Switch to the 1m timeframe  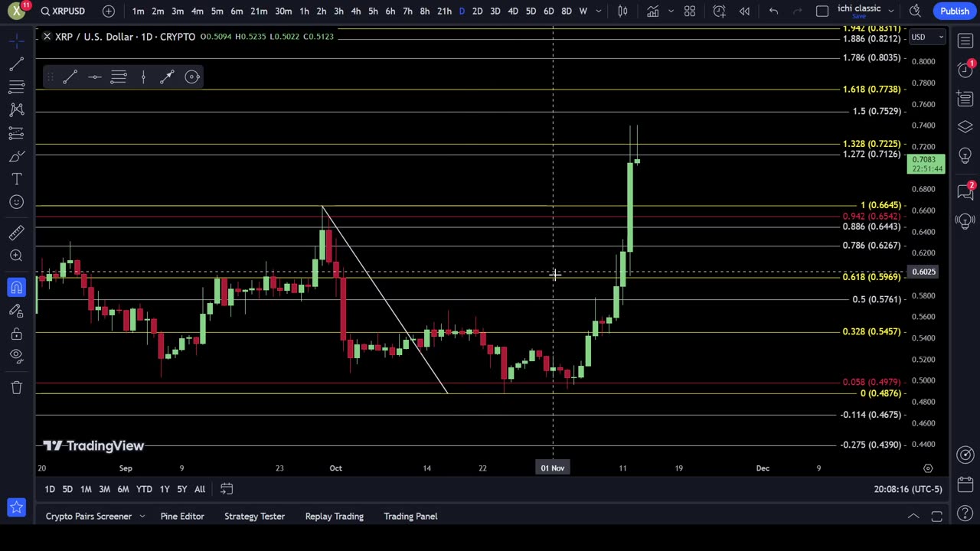pyautogui.click(x=138, y=11)
